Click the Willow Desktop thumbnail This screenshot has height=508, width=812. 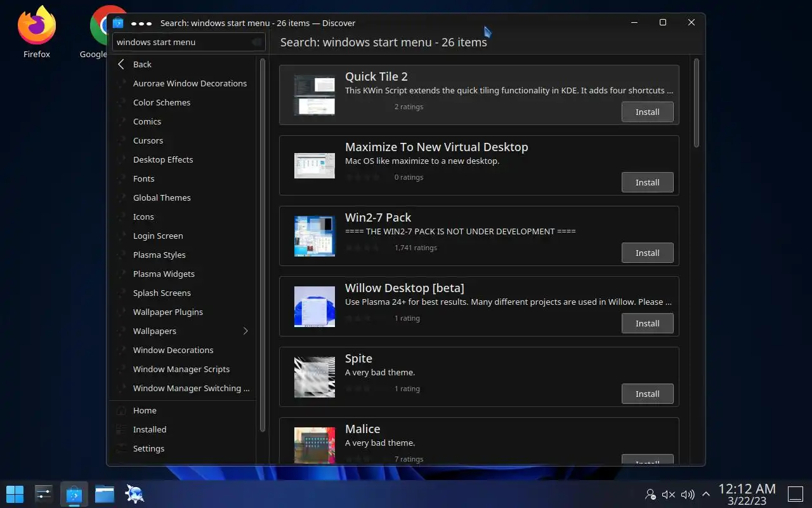pyautogui.click(x=315, y=306)
